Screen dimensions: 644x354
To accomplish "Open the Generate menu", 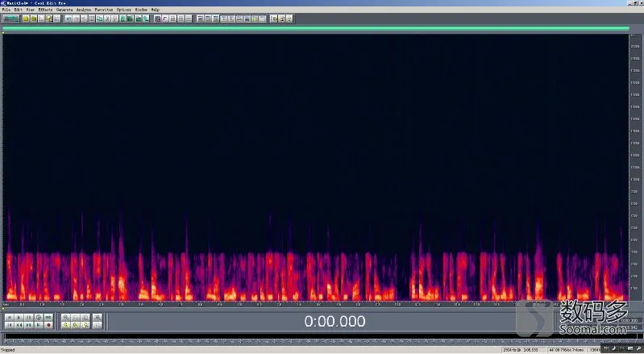I will 64,10.
